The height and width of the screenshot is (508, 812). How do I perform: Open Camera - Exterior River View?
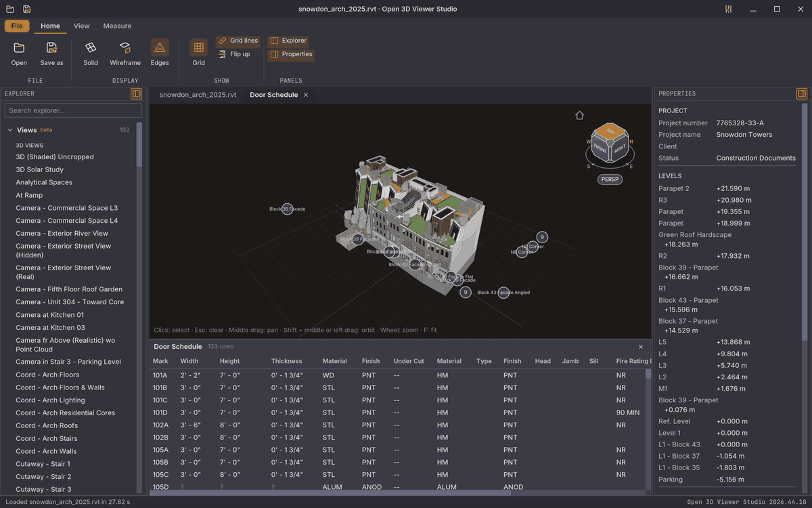[x=62, y=233]
